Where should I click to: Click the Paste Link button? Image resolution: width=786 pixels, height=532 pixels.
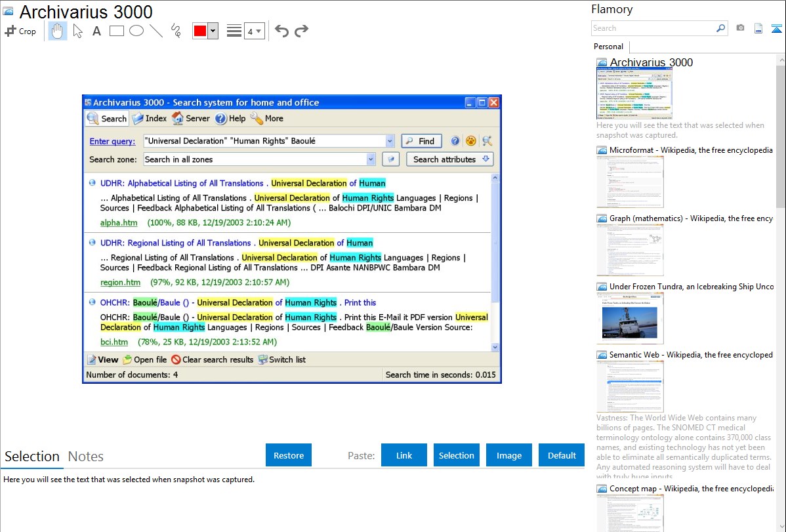click(x=404, y=455)
